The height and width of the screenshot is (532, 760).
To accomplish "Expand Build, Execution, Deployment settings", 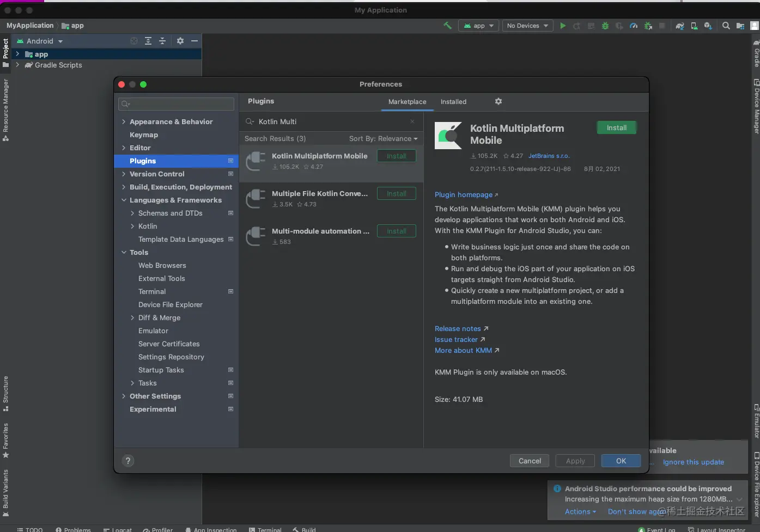I will click(x=124, y=187).
